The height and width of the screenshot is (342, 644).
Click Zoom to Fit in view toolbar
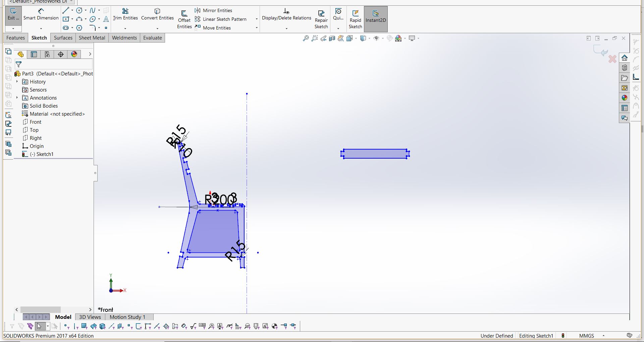pyautogui.click(x=306, y=38)
